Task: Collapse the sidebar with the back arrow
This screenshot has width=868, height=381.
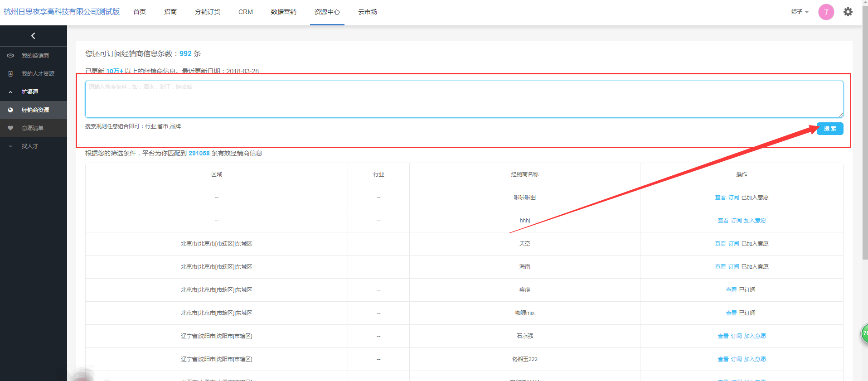Action: click(x=33, y=36)
